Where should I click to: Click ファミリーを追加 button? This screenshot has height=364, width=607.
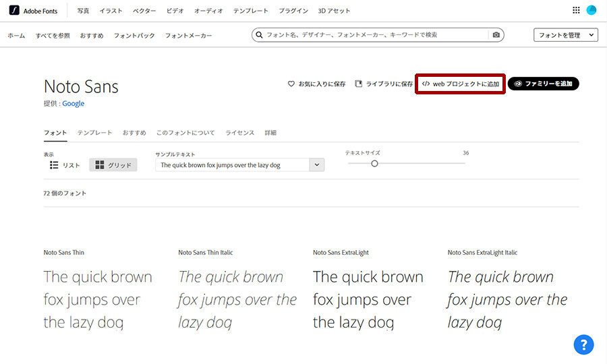click(x=543, y=84)
